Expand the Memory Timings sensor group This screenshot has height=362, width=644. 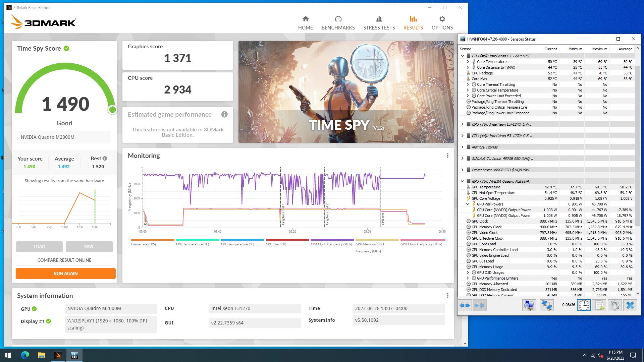[x=462, y=147]
